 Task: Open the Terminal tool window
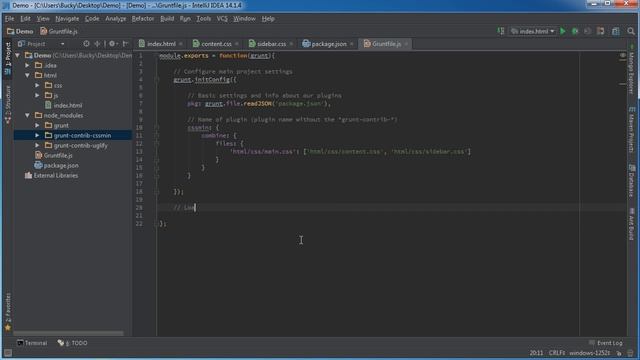[x=32, y=343]
